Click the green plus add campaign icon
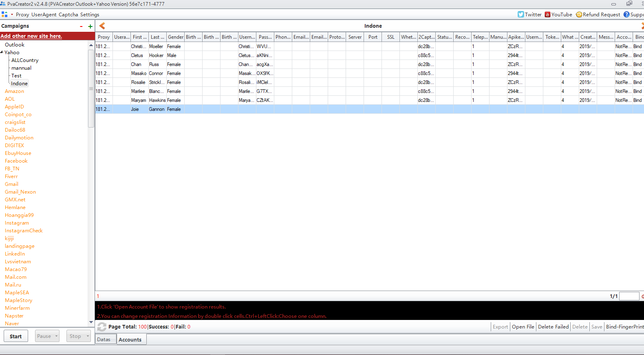This screenshot has height=355, width=644. tap(90, 26)
